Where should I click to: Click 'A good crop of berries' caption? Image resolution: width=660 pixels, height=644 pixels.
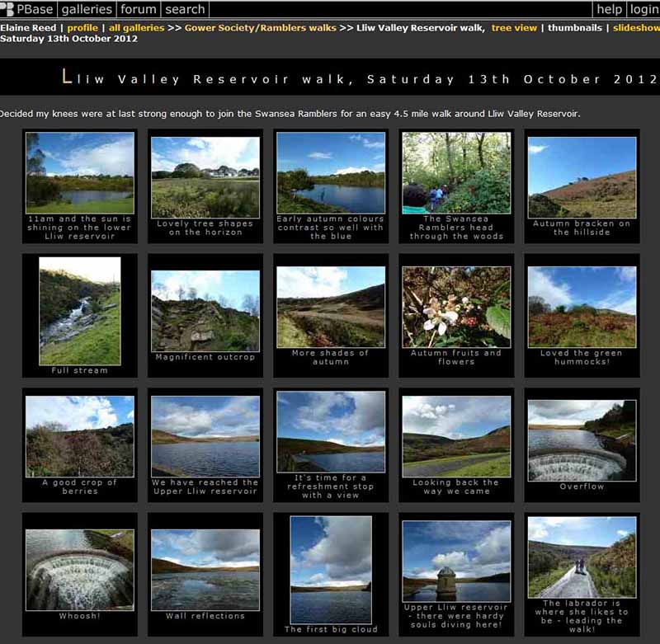click(x=79, y=487)
